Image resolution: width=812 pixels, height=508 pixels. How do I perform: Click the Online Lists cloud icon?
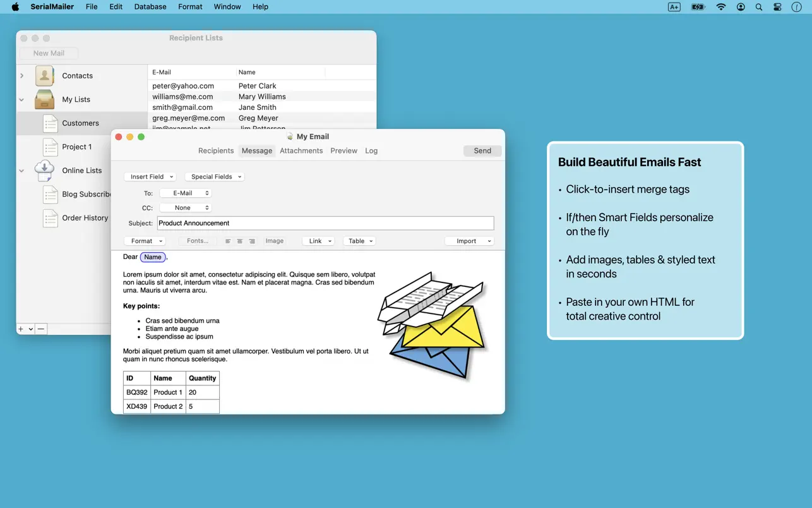(x=44, y=169)
